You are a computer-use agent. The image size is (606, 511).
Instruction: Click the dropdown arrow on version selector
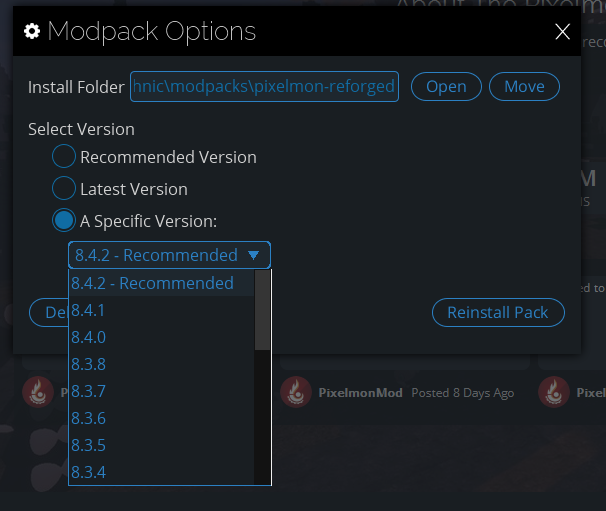click(x=254, y=255)
